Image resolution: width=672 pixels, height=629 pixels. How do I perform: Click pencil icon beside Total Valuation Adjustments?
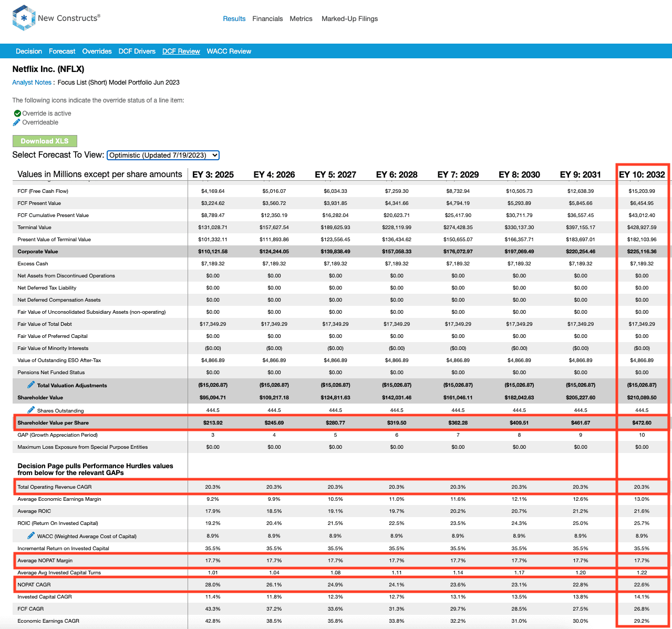click(31, 385)
